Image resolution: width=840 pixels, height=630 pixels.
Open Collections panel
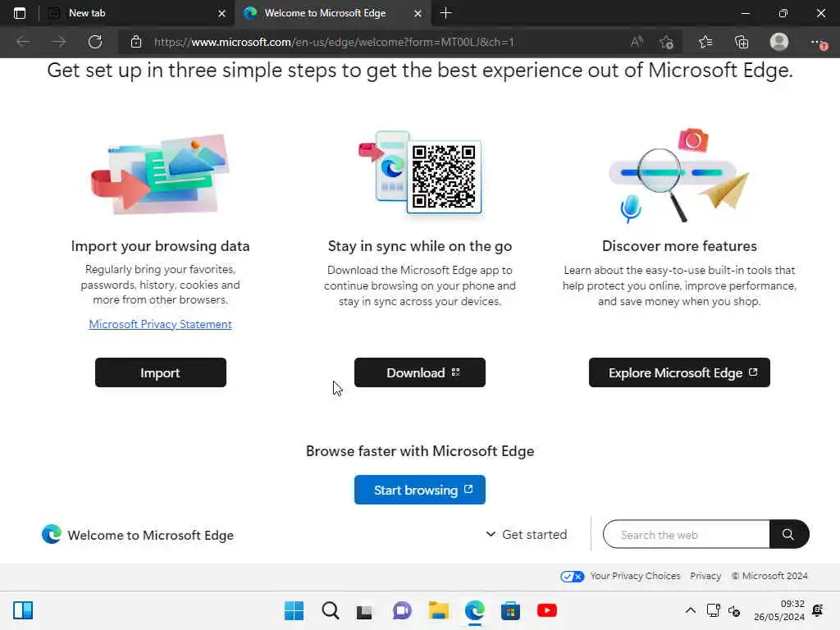(x=742, y=42)
